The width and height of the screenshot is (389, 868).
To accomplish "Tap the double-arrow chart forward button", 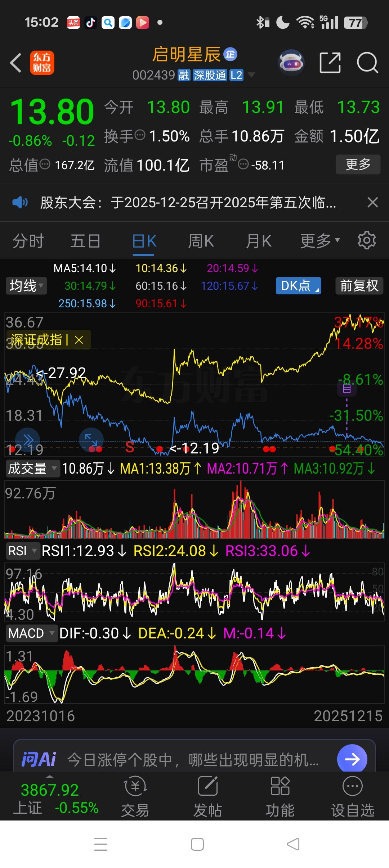I will (x=28, y=440).
